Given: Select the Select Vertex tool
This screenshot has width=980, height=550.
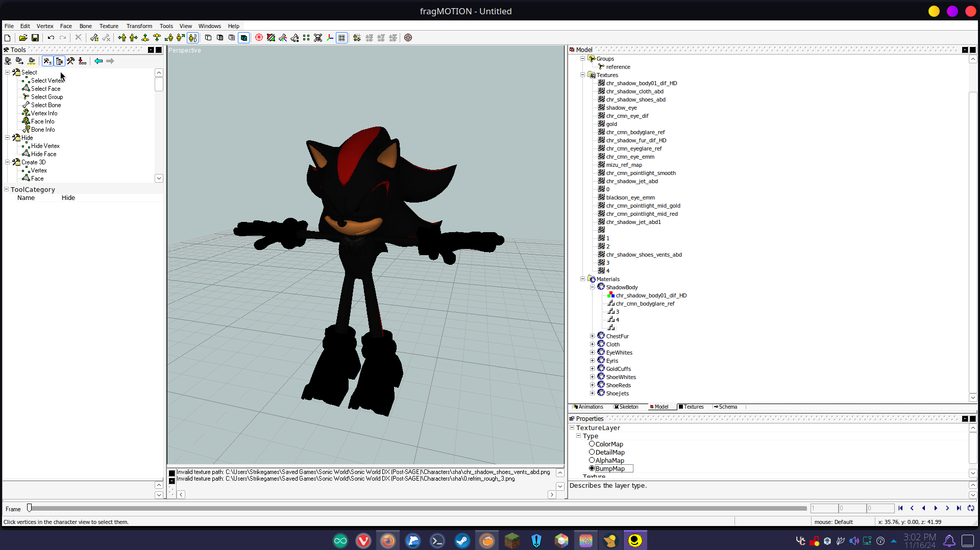Looking at the screenshot, I should click(x=46, y=81).
